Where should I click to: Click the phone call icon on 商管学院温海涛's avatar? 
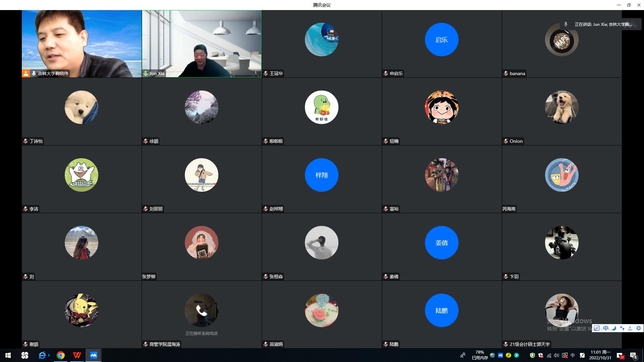tap(201, 310)
